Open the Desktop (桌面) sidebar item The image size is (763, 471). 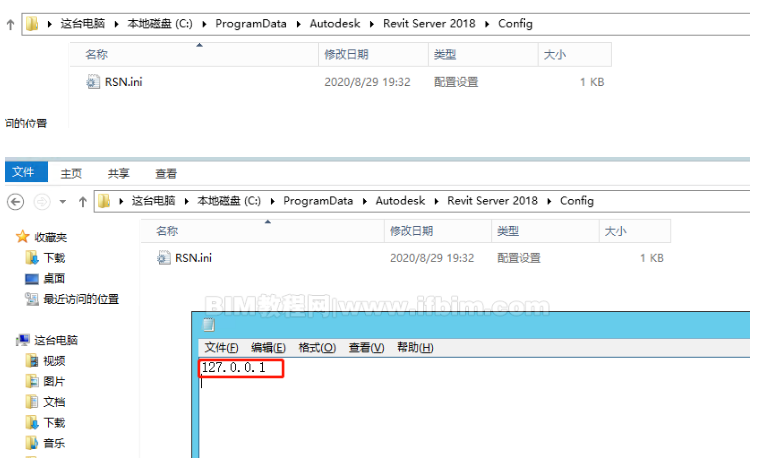pyautogui.click(x=45, y=278)
